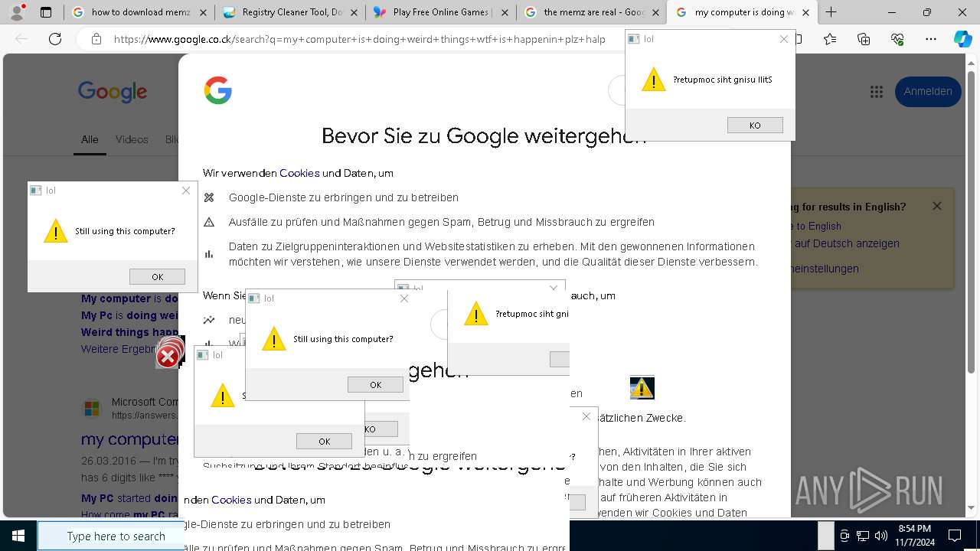Open the Edge profile avatar icon
Screen dimensions: 980x551
[x=16, y=12]
